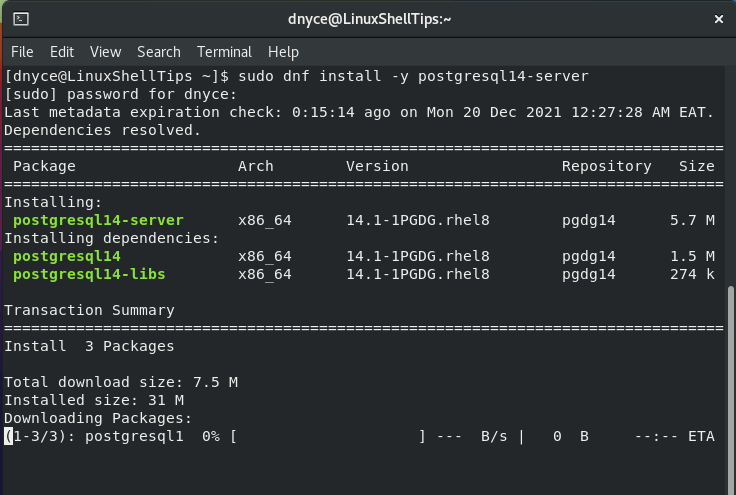Open the View menu
Image resolution: width=736 pixels, height=495 pixels.
[x=106, y=52]
